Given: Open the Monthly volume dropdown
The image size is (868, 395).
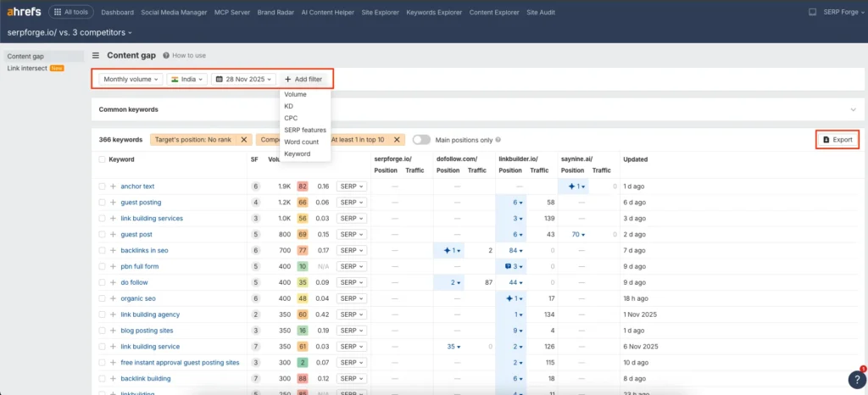Looking at the screenshot, I should click(131, 79).
